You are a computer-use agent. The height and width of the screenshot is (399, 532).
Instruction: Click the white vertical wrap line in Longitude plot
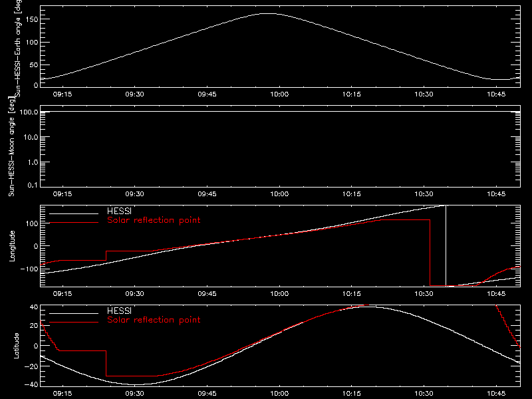(x=446, y=245)
